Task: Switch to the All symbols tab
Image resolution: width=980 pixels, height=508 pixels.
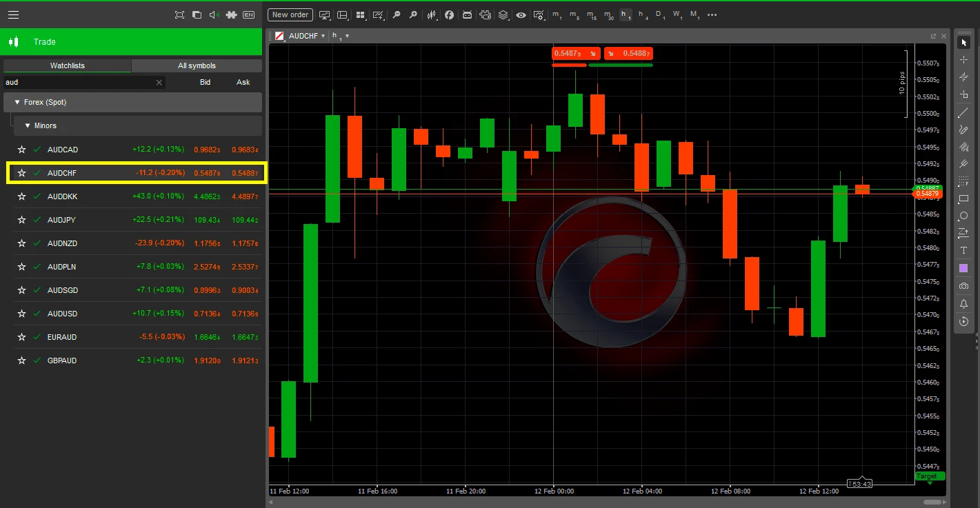Action: (196, 66)
